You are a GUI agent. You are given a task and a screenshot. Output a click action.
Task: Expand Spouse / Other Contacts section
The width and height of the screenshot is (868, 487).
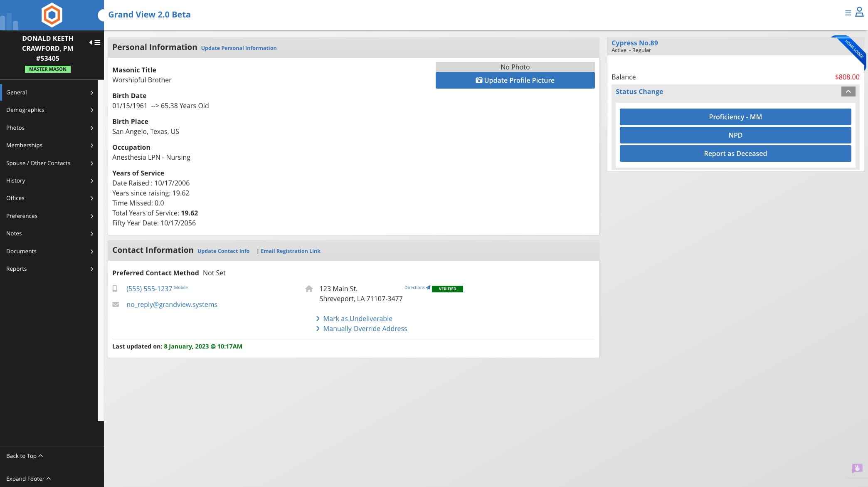[49, 163]
